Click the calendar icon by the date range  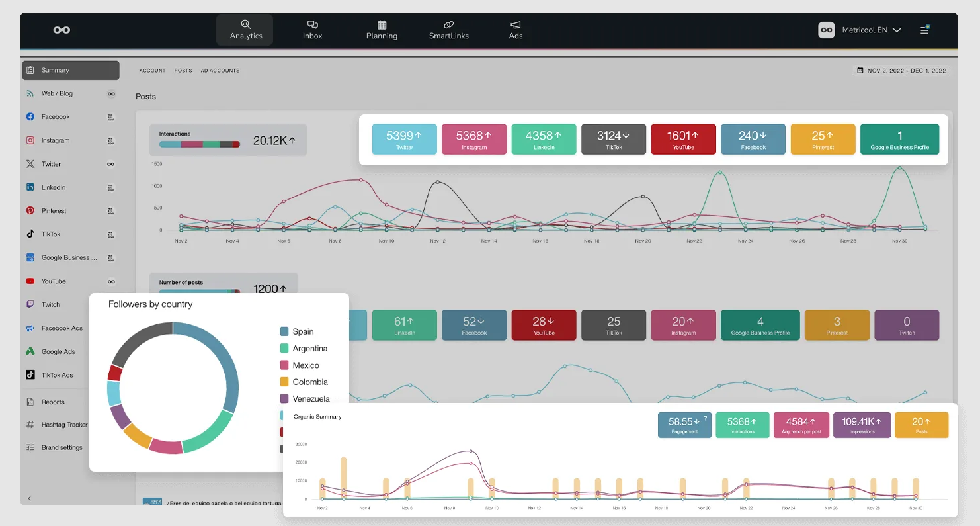860,71
